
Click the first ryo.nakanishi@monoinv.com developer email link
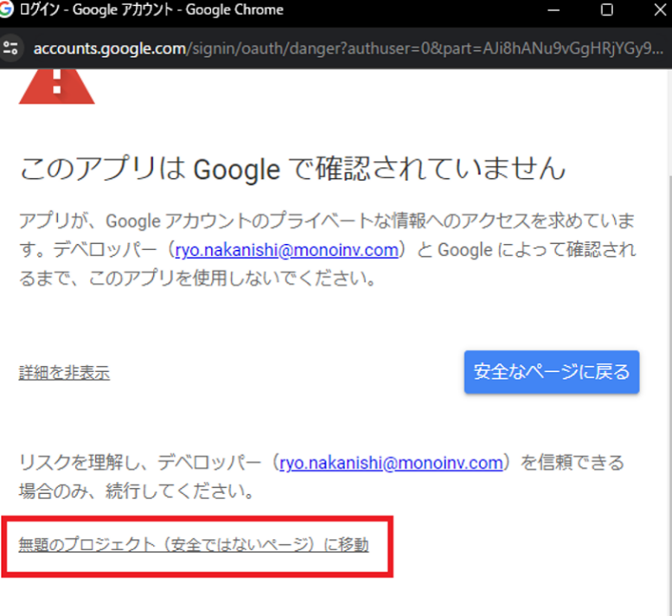(x=287, y=250)
